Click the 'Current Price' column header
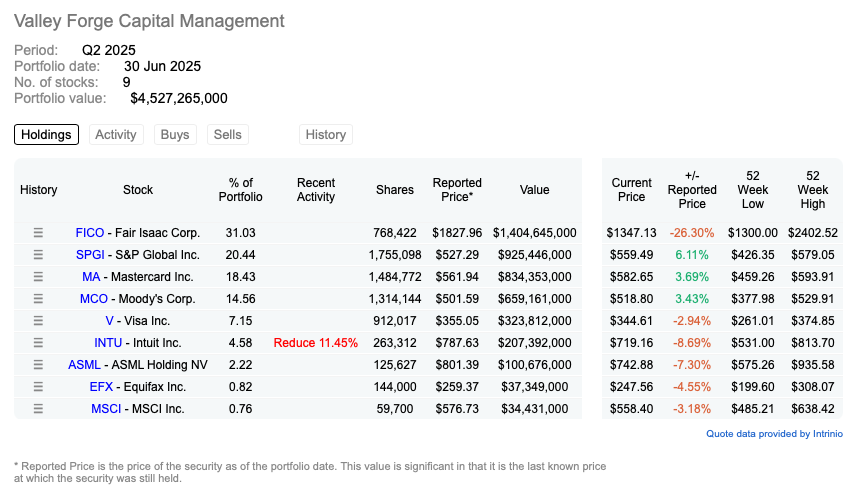The width and height of the screenshot is (853, 495). point(631,190)
